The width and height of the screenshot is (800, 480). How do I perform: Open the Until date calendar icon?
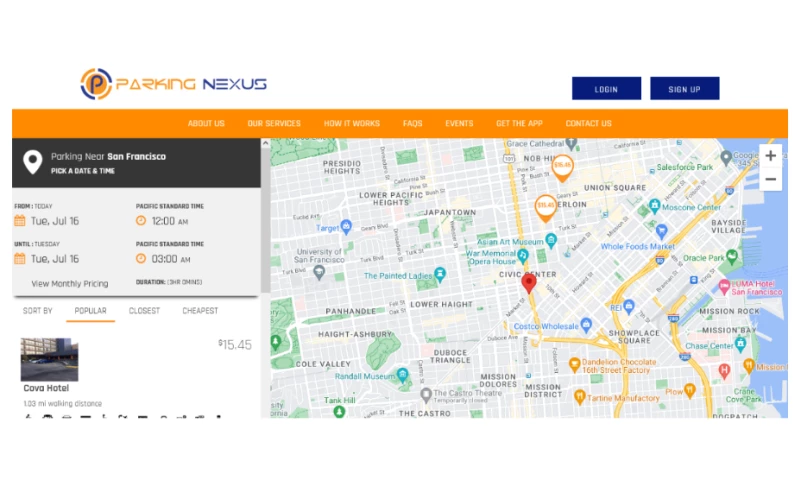coord(19,259)
